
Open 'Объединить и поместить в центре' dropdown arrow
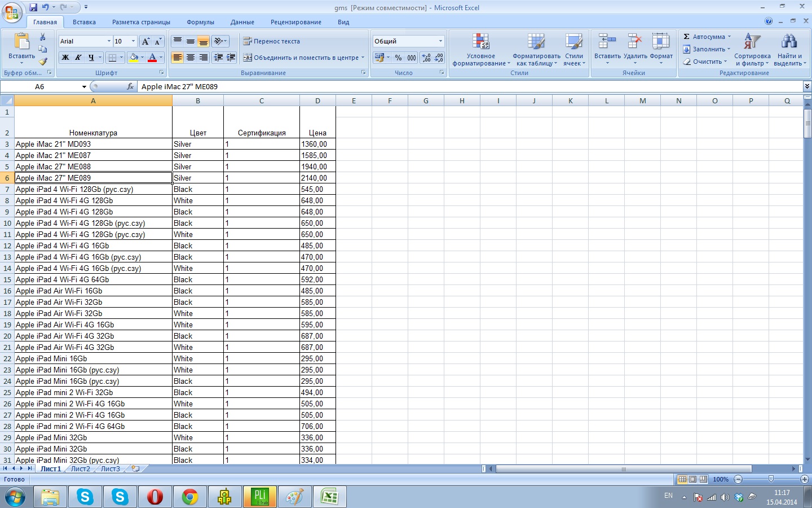(363, 58)
